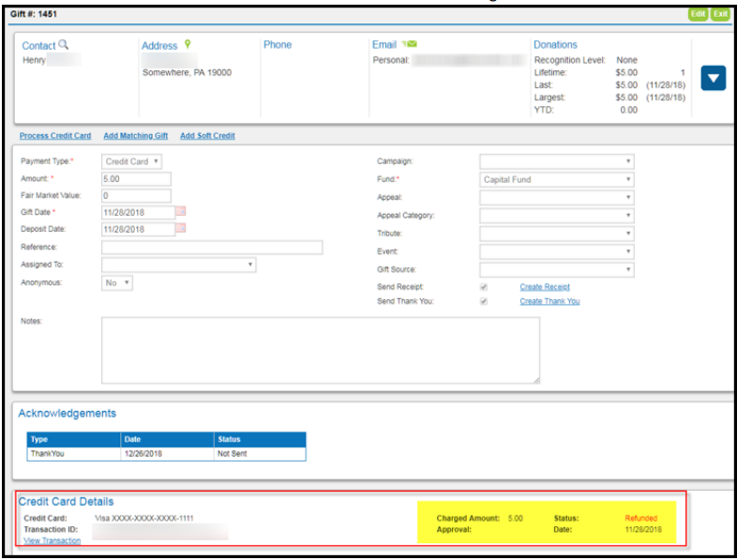Click the Reference input field
Image resolution: width=737 pixels, height=560 pixels.
pos(212,248)
